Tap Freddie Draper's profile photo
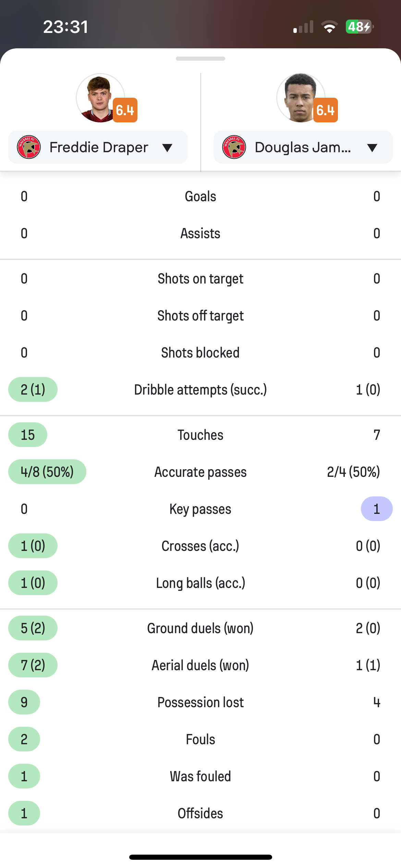The height and width of the screenshot is (868, 401). pyautogui.click(x=100, y=98)
